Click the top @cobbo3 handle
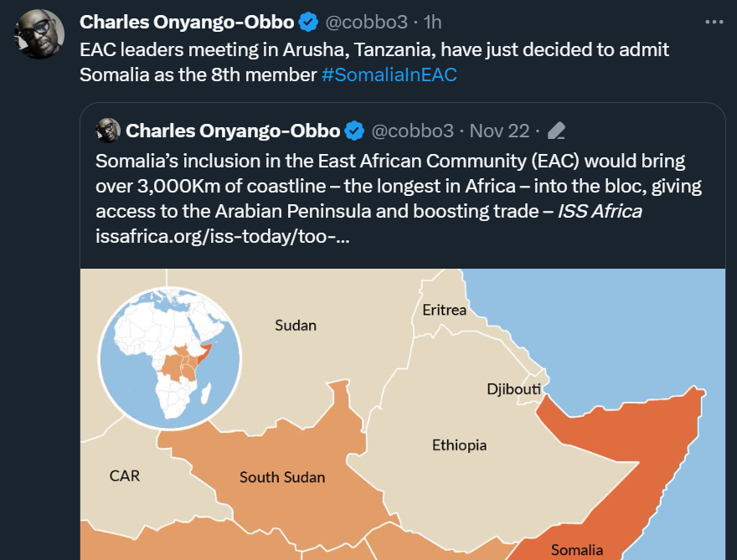Image resolution: width=737 pixels, height=560 pixels. click(x=367, y=22)
